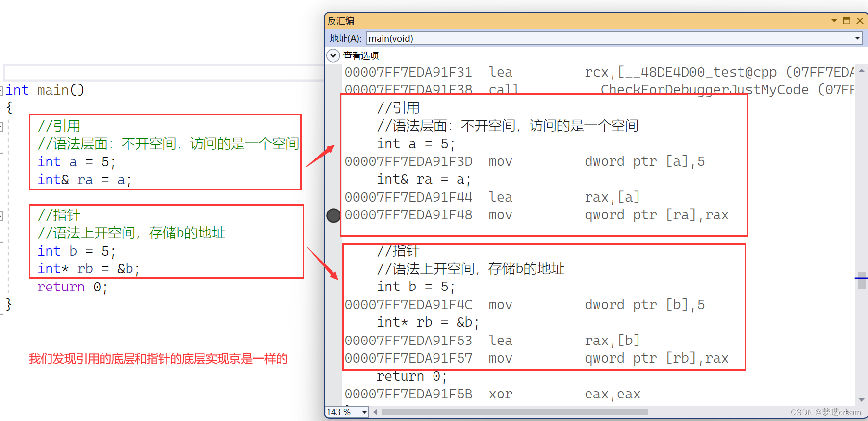
Task: Collapse the main() function outline marker
Action: tap(1, 90)
